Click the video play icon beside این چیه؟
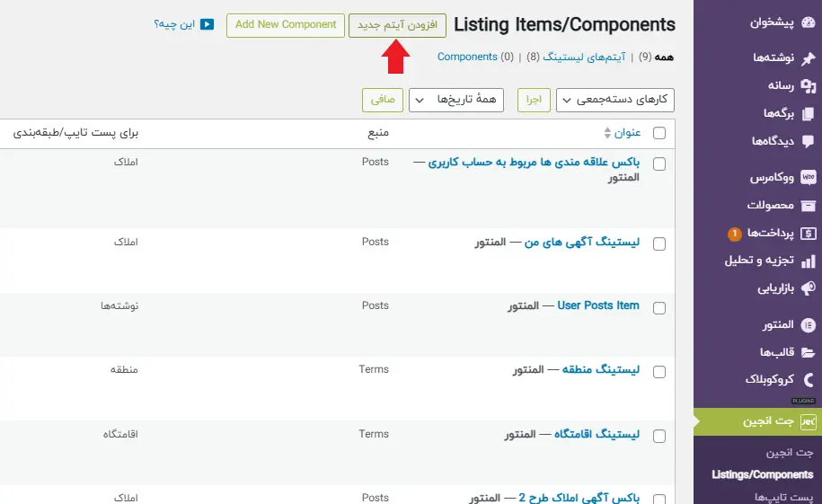Screen dimensions: 822x504 tap(208, 24)
